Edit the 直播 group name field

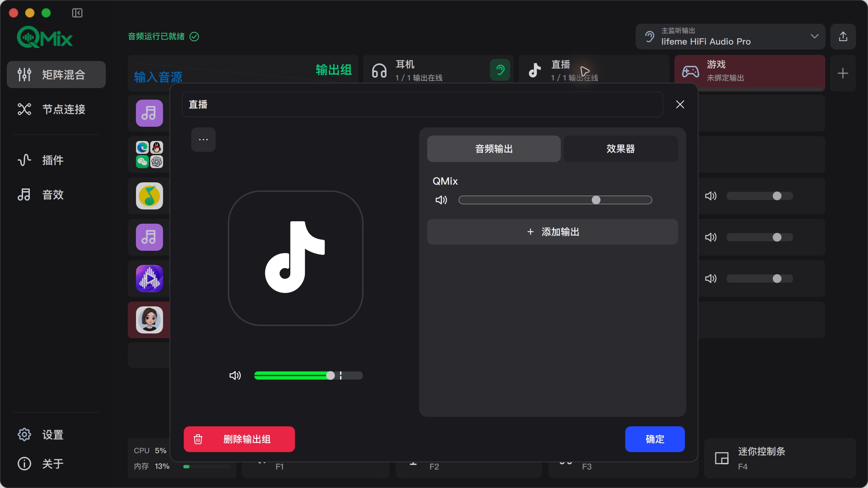422,104
